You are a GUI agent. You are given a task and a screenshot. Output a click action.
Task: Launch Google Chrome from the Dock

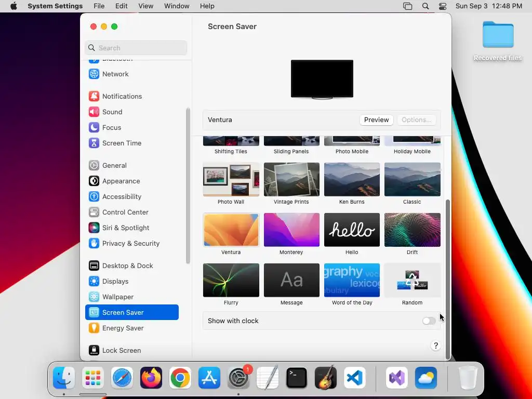click(180, 378)
